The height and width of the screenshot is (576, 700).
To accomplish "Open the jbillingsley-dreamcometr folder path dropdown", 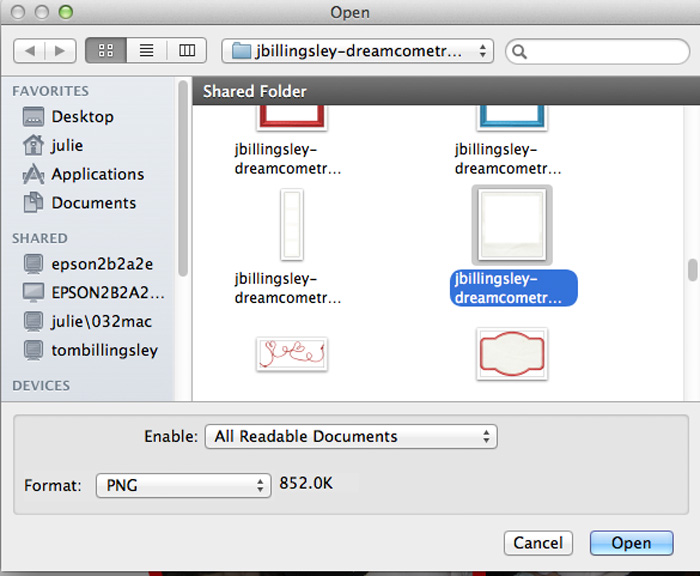I will (357, 51).
